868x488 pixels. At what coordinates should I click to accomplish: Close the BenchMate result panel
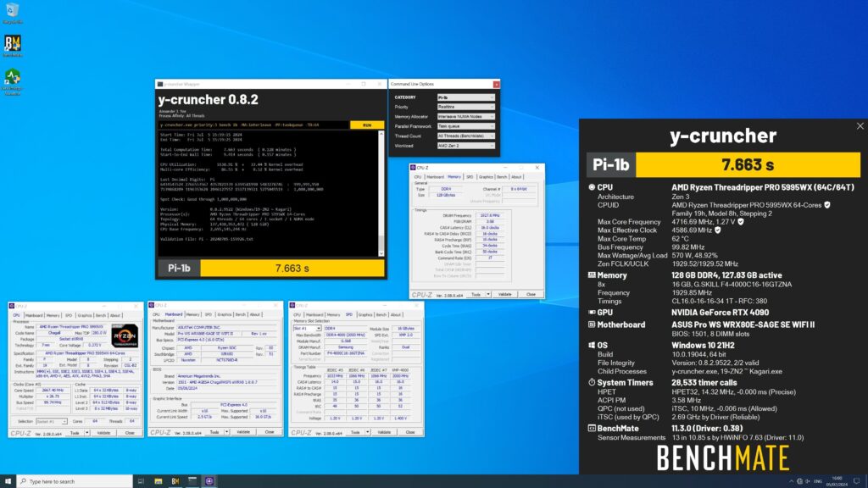click(860, 126)
